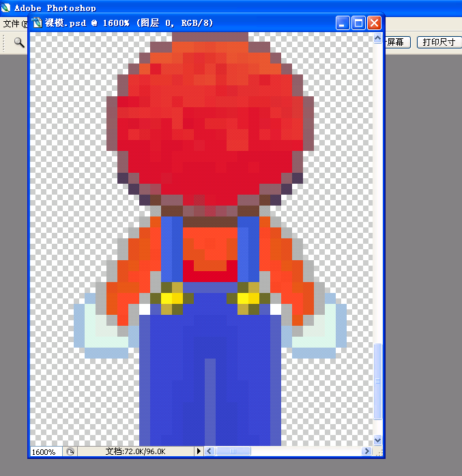The height and width of the screenshot is (476, 462).
Task: Click the document window resize grip corner
Action: point(378,451)
